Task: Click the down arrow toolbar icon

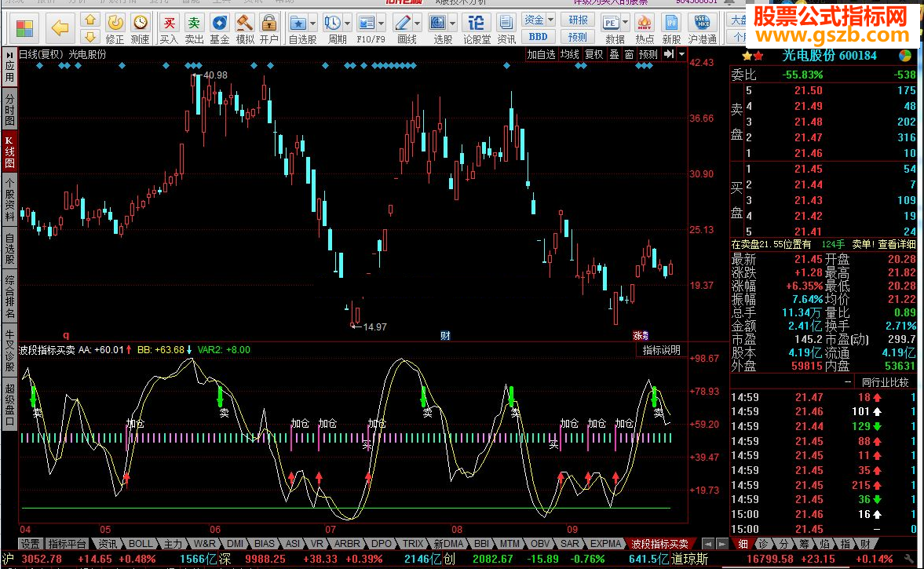Action: (x=90, y=37)
